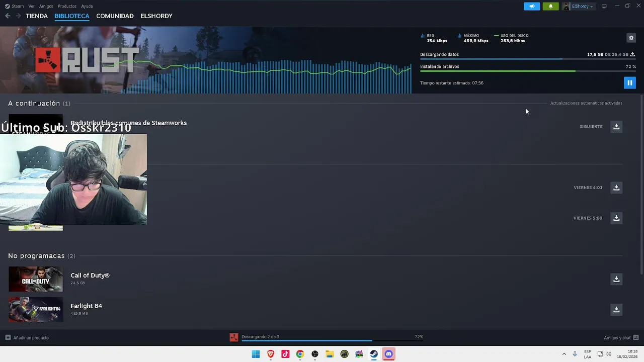Viewport: 644px width, 362px height.
Task: Click the Instalando archivos progress bar
Action: 528,71
